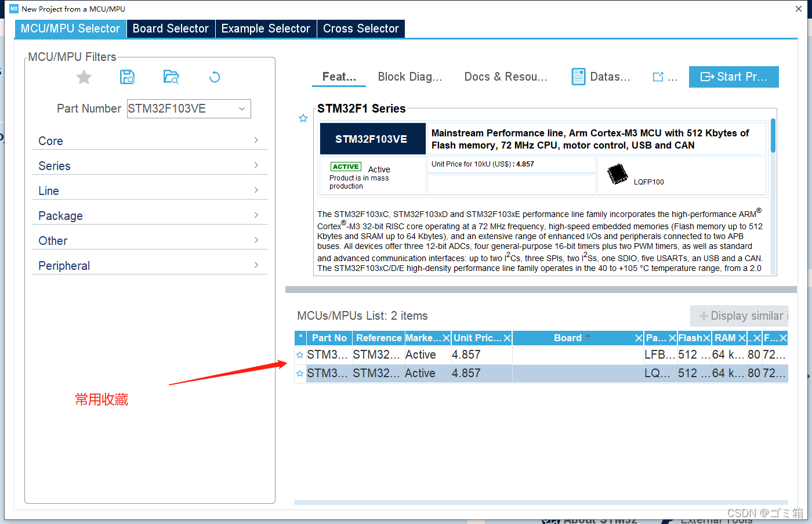Click the star column header
This screenshot has height=524, width=812.
(x=300, y=338)
